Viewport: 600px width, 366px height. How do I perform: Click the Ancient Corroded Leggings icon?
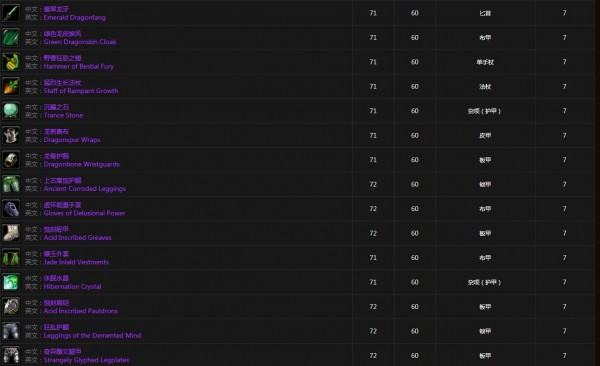[x=11, y=184]
